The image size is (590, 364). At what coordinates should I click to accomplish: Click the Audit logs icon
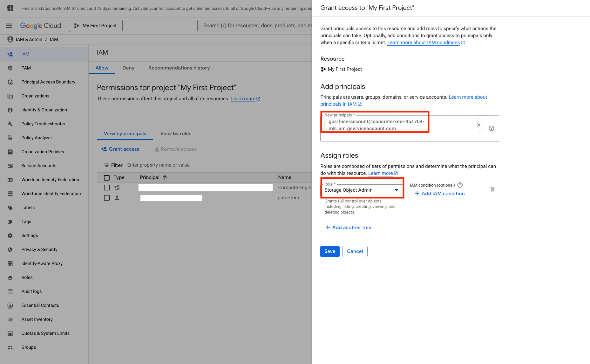[x=10, y=291]
